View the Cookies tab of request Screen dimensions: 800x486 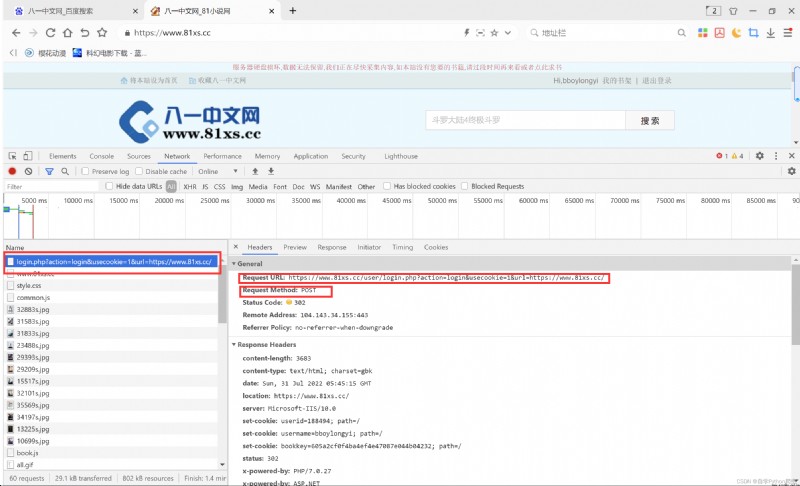pos(436,247)
